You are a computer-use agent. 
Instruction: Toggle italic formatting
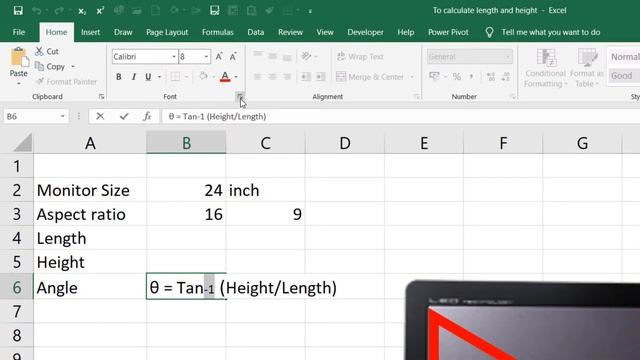click(133, 77)
